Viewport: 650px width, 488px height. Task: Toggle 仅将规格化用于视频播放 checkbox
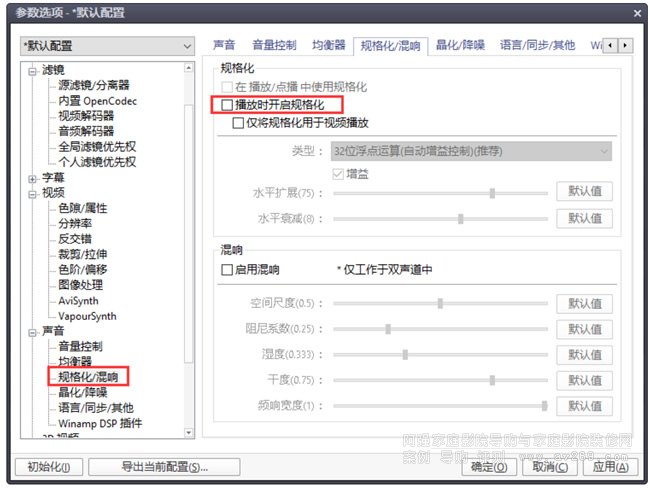click(x=239, y=123)
